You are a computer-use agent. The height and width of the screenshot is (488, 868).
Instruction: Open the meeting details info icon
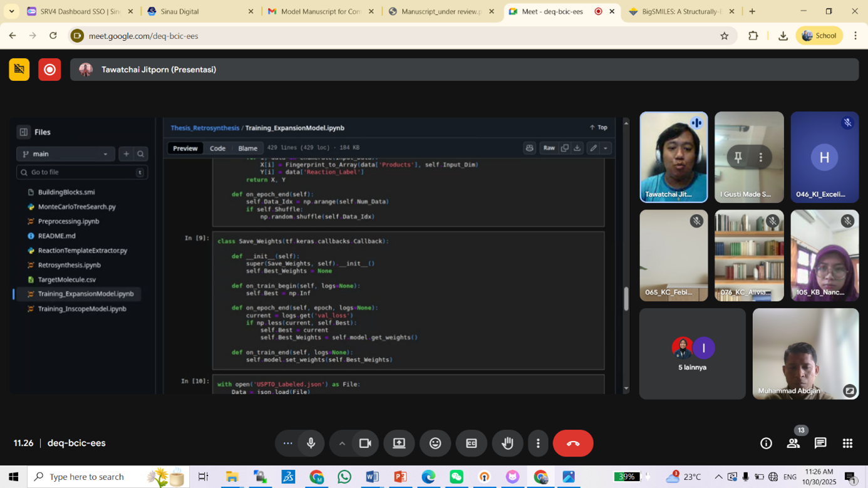pos(766,444)
